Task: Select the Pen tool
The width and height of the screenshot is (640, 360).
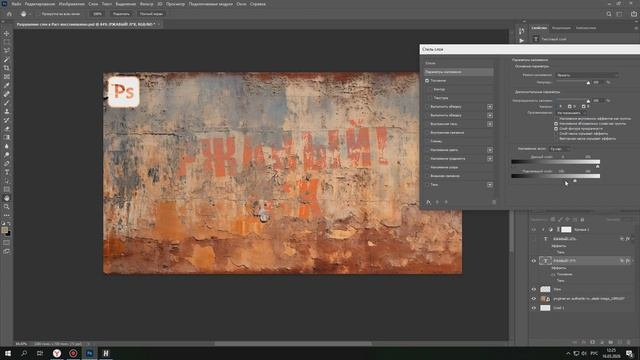Action: pyautogui.click(x=7, y=163)
